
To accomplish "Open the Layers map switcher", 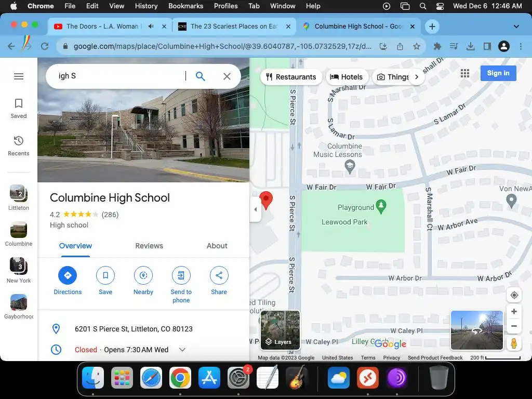I will pos(280,330).
